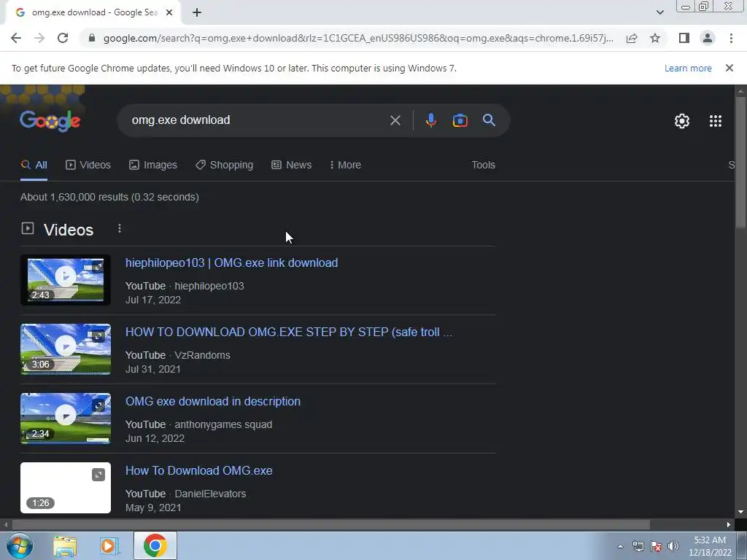Clear the search query text

[x=395, y=120]
